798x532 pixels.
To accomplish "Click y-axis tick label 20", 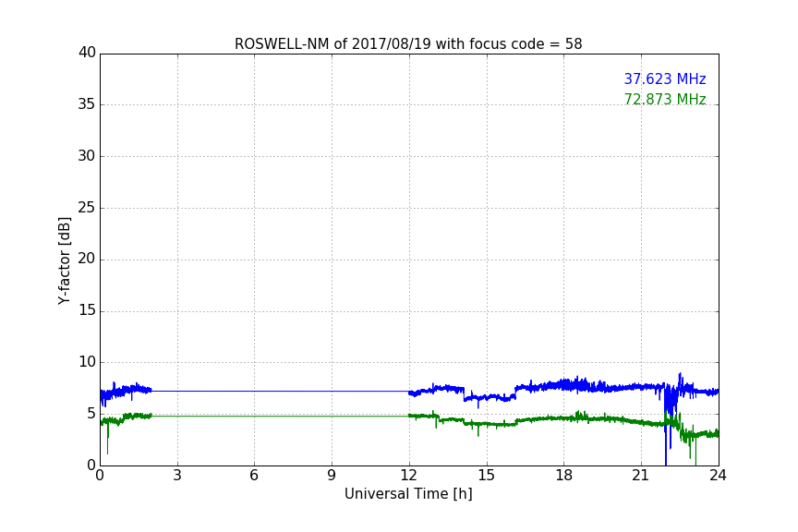I will 87,259.
